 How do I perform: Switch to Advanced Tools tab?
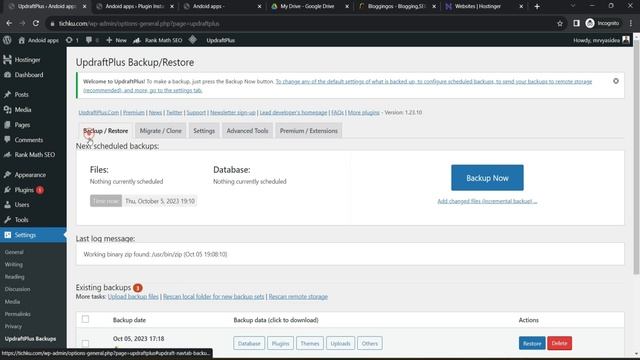pos(247,131)
